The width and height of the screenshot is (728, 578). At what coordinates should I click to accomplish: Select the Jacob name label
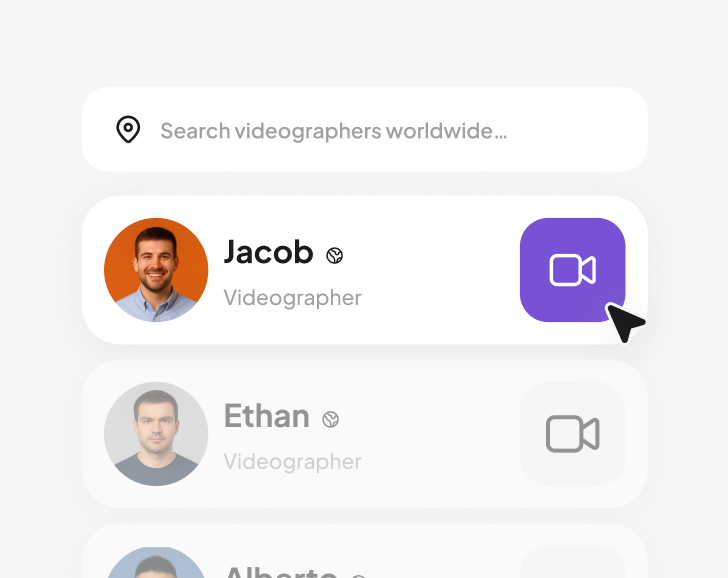coord(268,252)
